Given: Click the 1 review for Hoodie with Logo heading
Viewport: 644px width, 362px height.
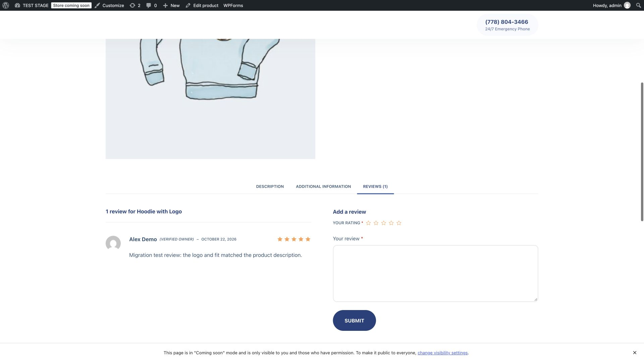Looking at the screenshot, I should [x=144, y=212].
